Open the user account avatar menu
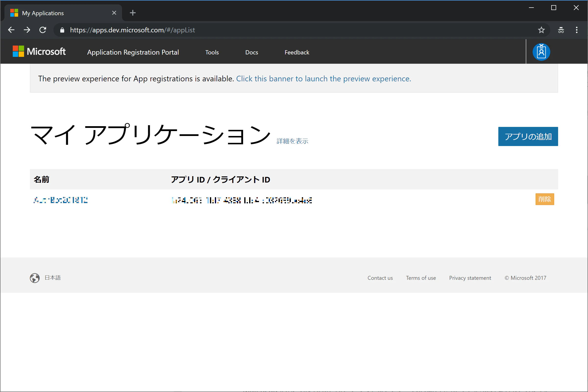 541,52
